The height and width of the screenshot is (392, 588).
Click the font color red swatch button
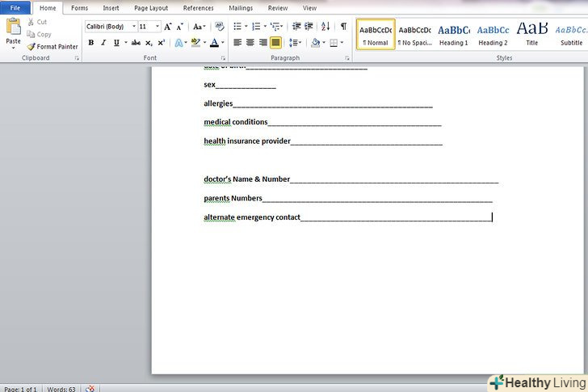[213, 43]
